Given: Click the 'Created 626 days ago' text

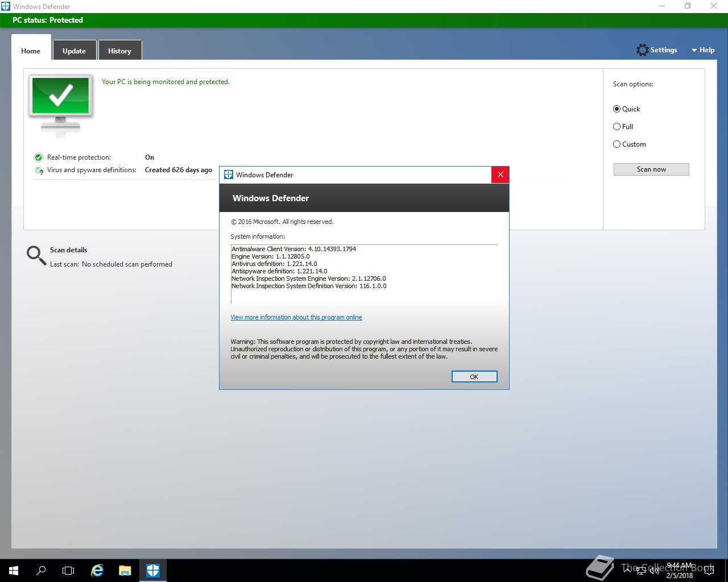Looking at the screenshot, I should 179,170.
